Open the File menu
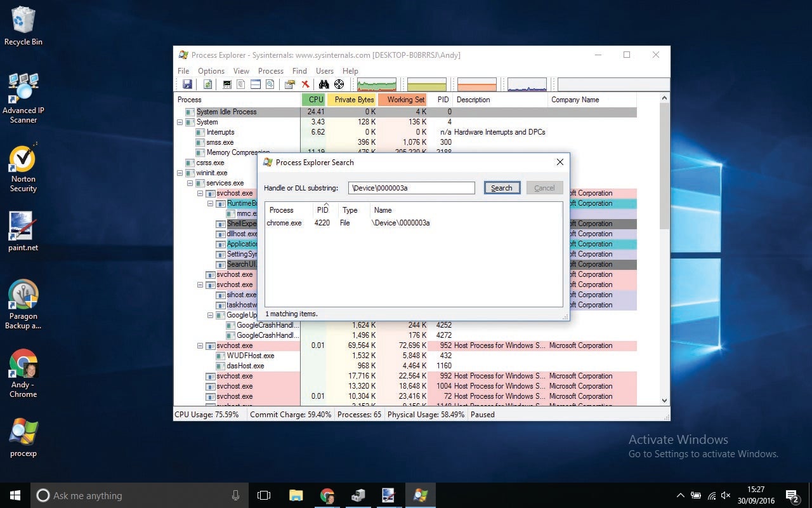The height and width of the screenshot is (508, 812). 183,71
